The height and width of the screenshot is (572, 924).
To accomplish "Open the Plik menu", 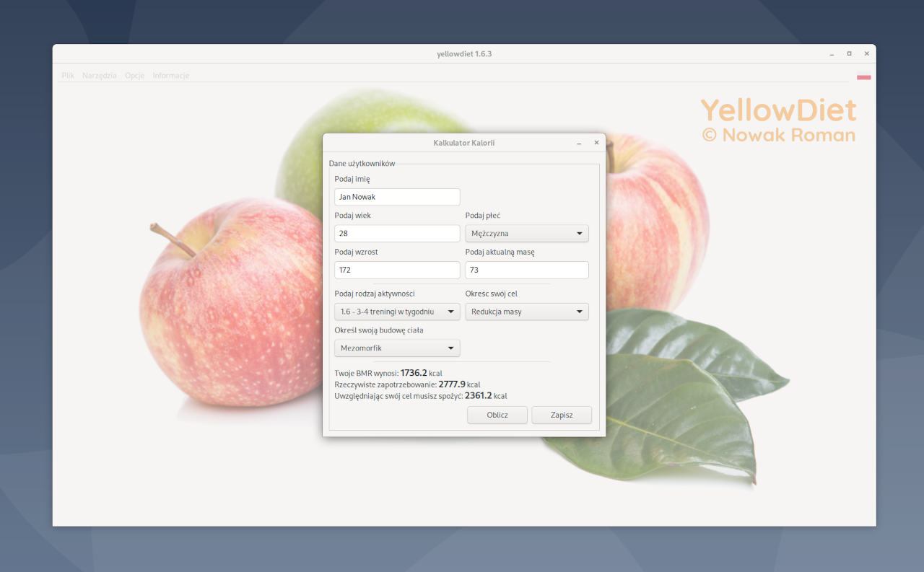I will [x=67, y=75].
